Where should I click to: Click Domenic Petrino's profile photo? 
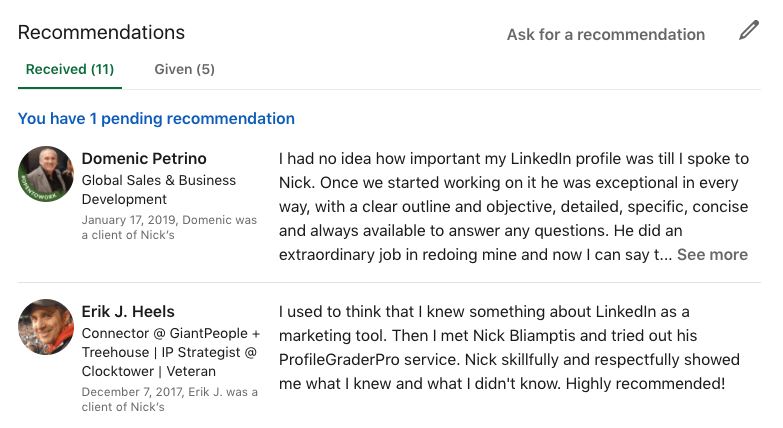tap(46, 175)
